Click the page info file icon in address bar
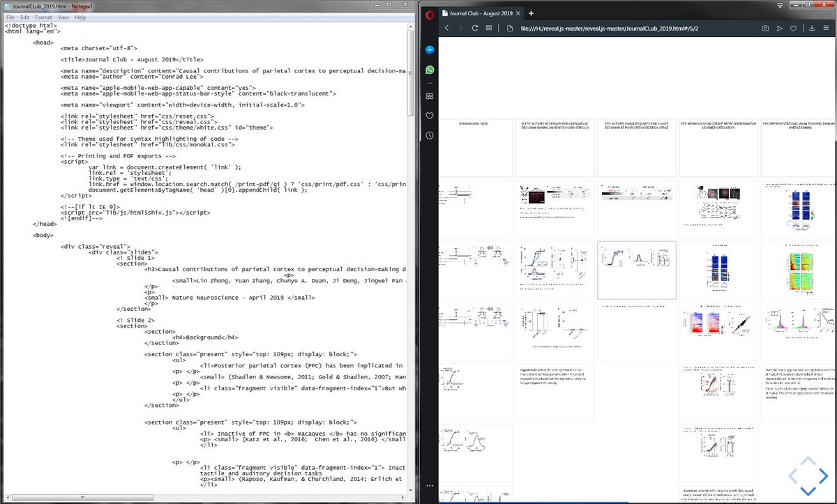This screenshot has width=837, height=504. [510, 29]
